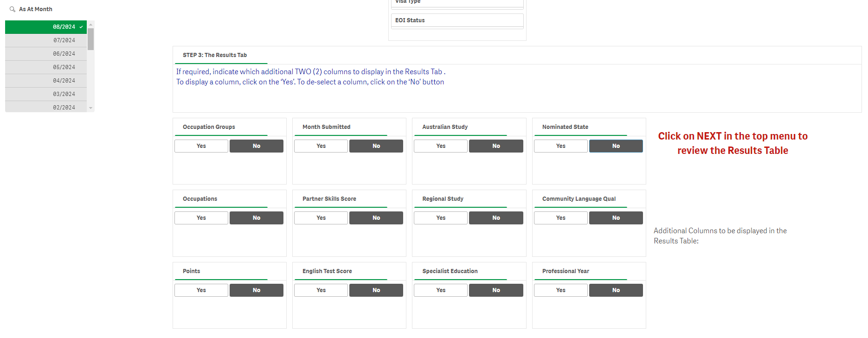Enable Yes for Australian Study column

point(440,146)
